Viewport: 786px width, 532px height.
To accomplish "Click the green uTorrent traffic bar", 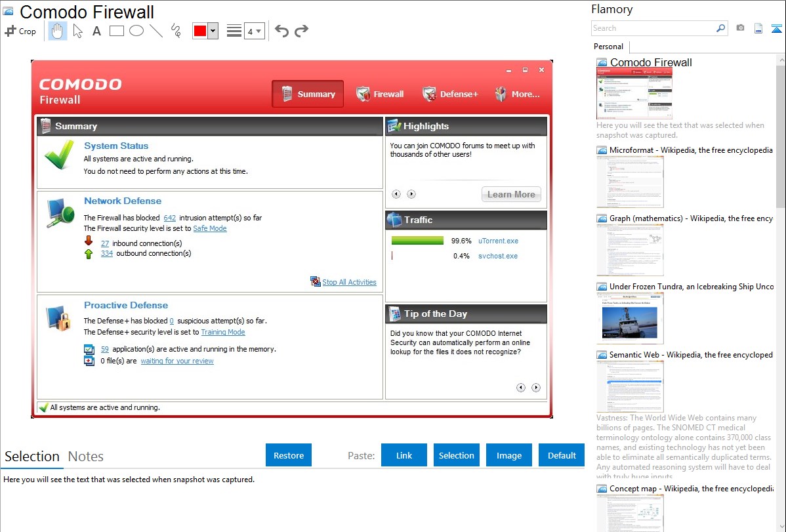I will click(x=417, y=241).
